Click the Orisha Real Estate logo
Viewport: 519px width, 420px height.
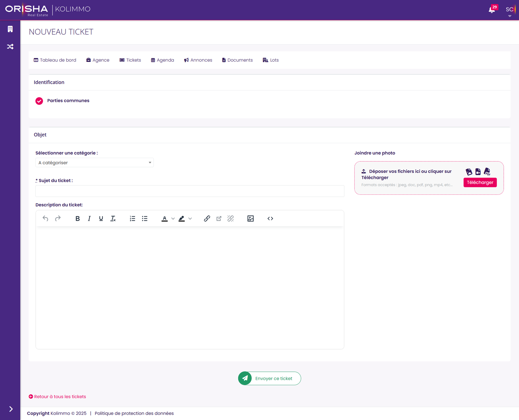(27, 10)
